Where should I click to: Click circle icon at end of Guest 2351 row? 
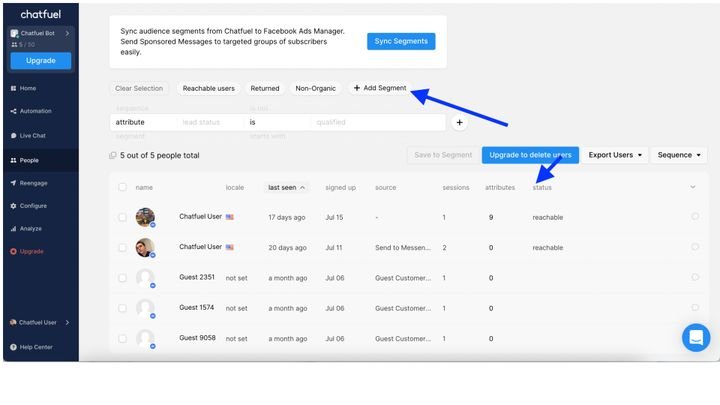(x=695, y=277)
